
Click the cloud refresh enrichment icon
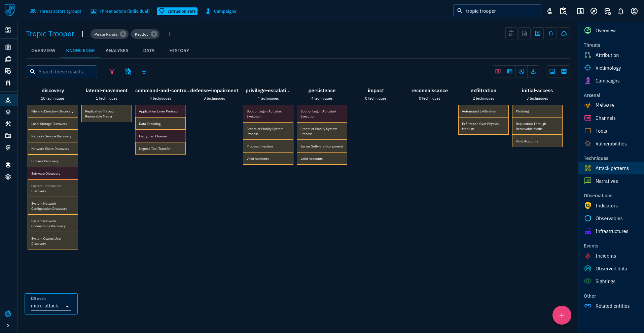tap(564, 33)
